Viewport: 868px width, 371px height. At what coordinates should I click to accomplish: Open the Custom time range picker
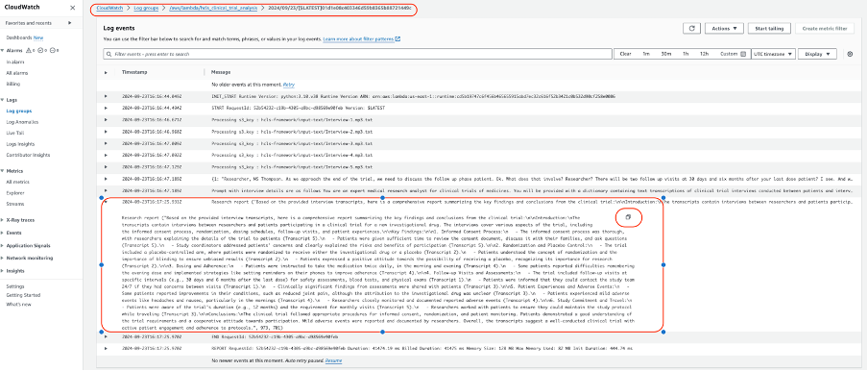(x=732, y=54)
